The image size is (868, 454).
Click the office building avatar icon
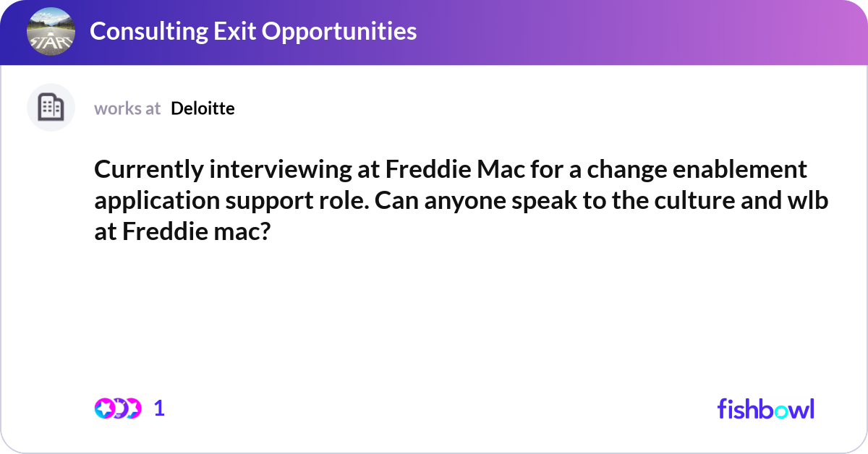[51, 108]
